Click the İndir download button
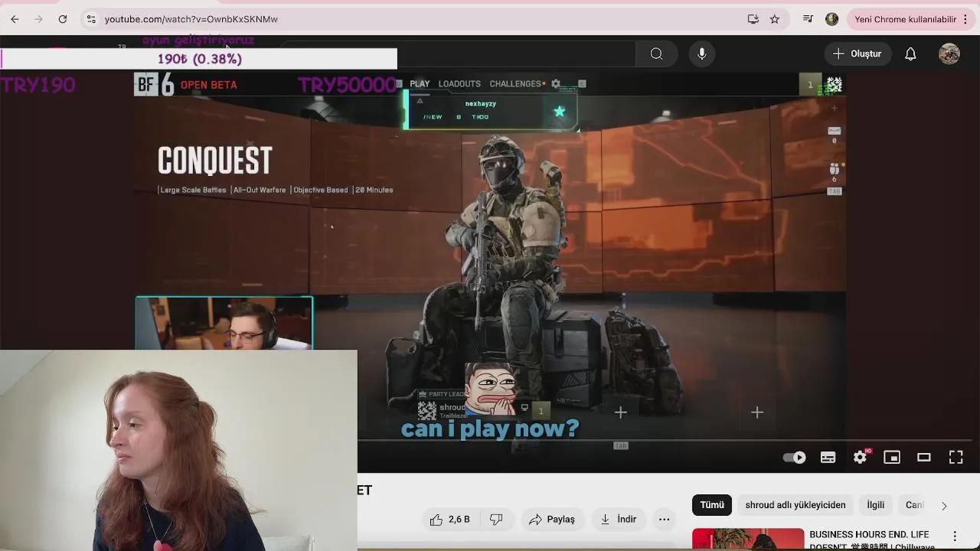980x551 pixels. tap(619, 520)
